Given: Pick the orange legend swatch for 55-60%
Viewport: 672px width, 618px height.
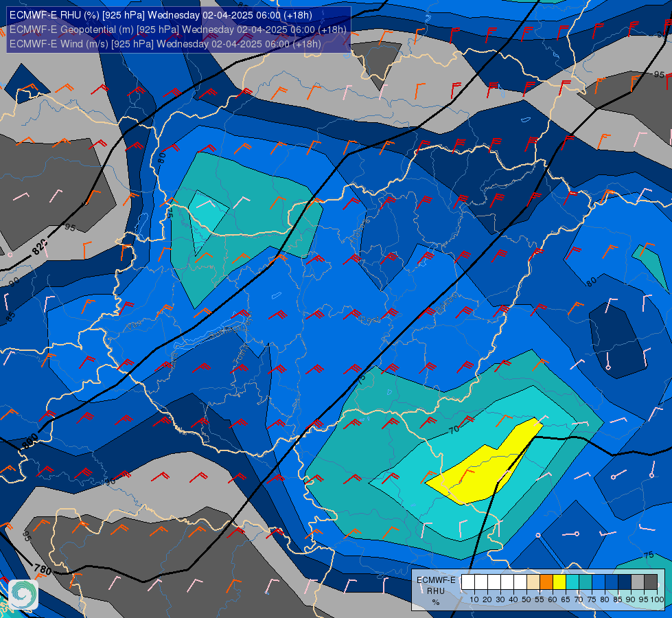Looking at the screenshot, I should coord(546,582).
